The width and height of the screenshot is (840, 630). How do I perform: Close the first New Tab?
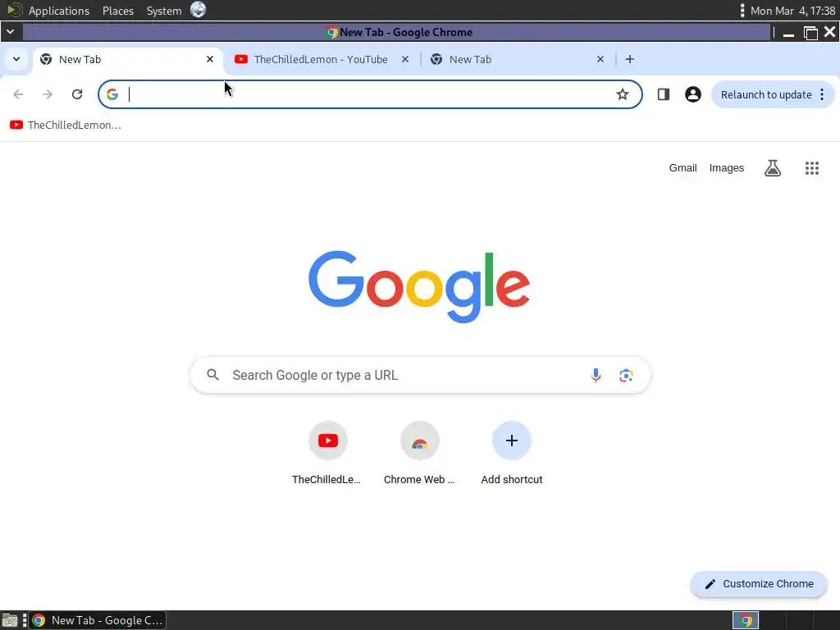tap(210, 59)
